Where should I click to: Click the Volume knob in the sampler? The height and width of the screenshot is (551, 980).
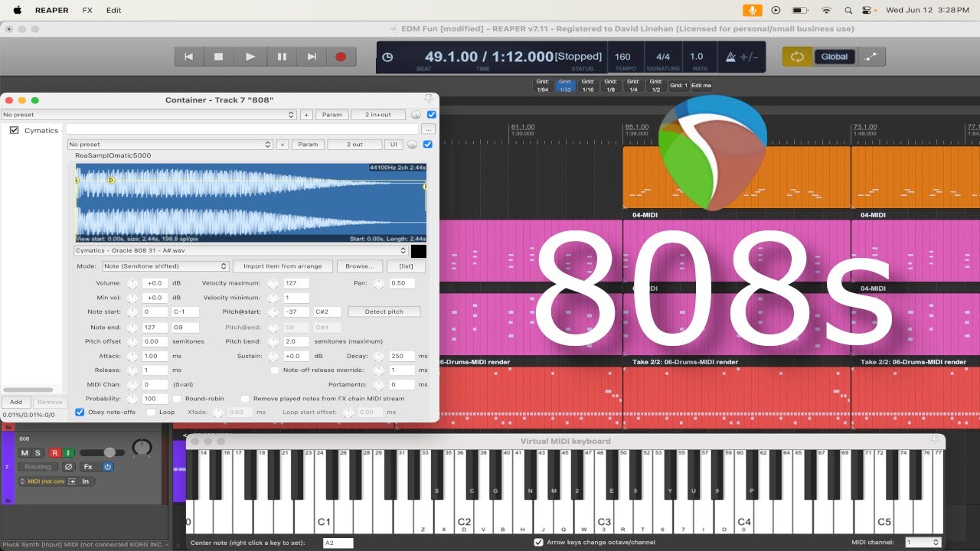[132, 283]
